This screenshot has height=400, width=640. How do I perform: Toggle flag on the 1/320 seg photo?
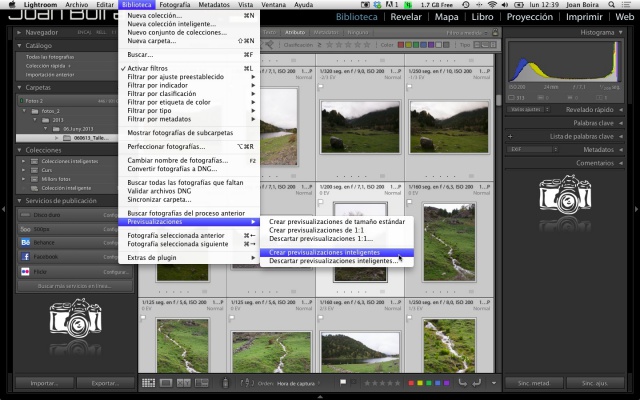point(321,87)
